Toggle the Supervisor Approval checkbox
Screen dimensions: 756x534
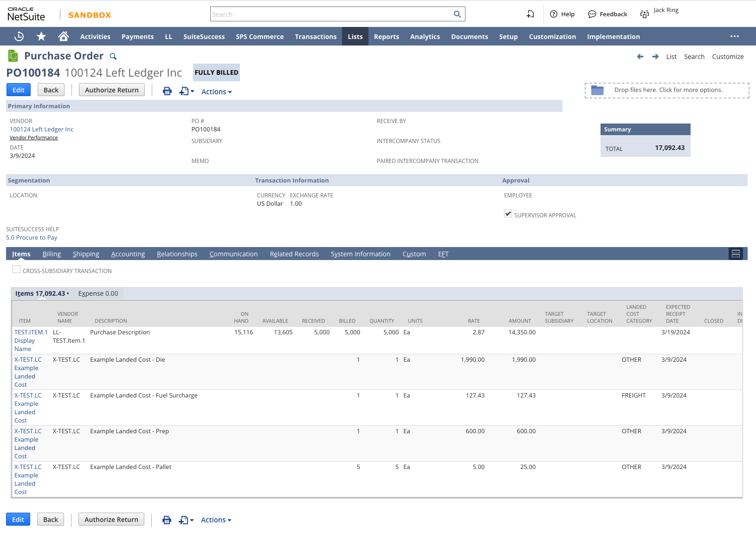pos(508,214)
